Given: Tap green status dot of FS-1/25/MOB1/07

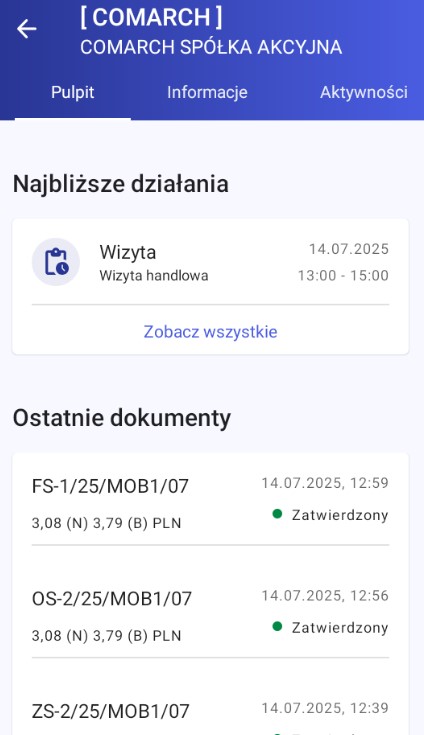Looking at the screenshot, I should pos(277,514).
